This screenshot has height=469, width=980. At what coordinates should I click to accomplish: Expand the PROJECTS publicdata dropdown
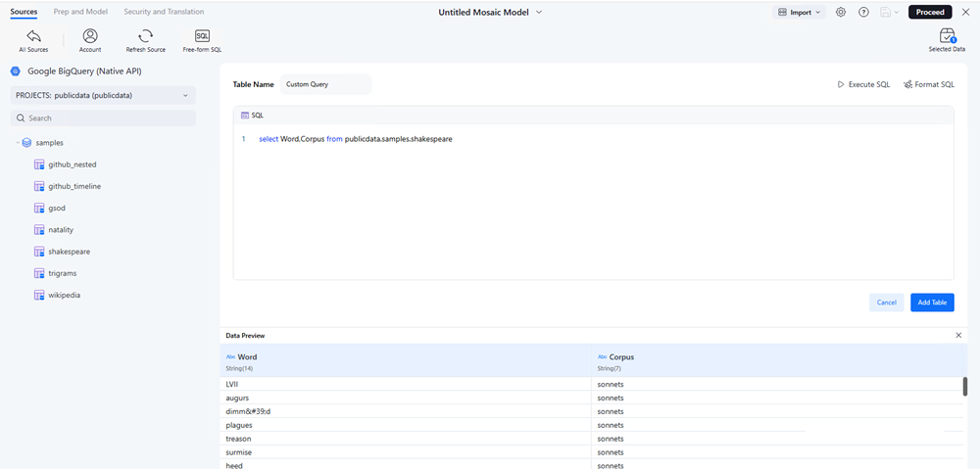pos(103,95)
